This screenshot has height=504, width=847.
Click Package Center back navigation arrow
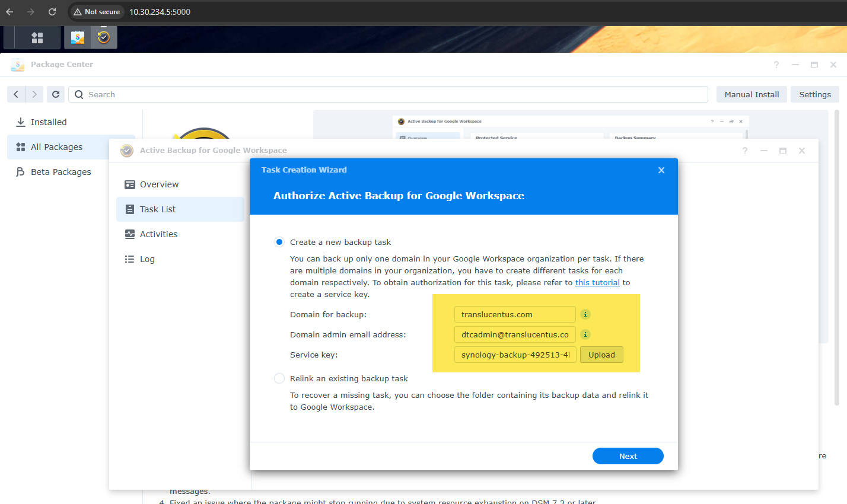click(x=16, y=94)
